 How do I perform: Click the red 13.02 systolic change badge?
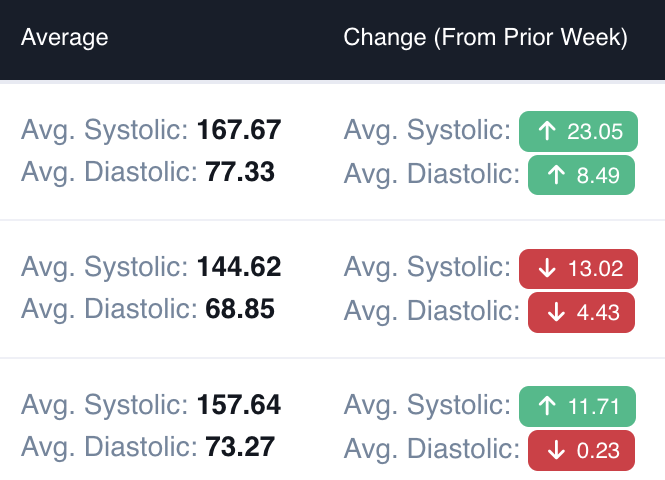(x=578, y=269)
